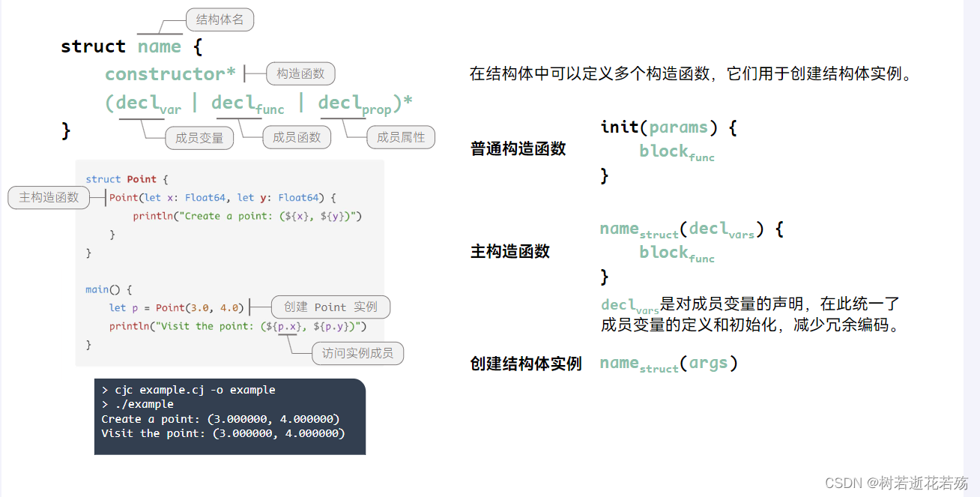Click the 'struct name {' syntax line
Viewport: 980px width, 497px height.
(x=131, y=46)
